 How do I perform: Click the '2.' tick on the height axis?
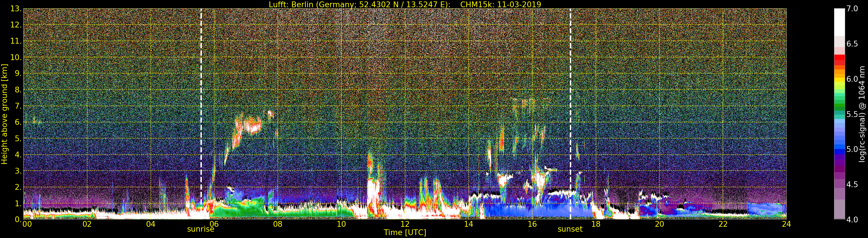click(18, 187)
